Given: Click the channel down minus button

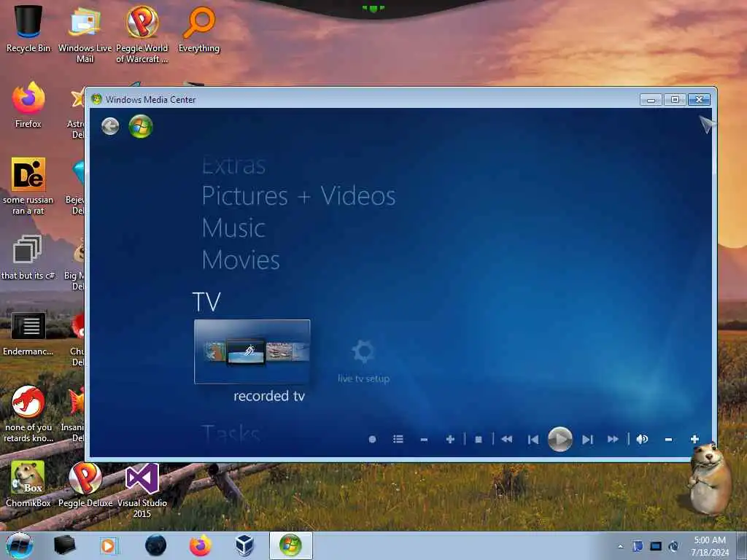Looking at the screenshot, I should tap(424, 439).
